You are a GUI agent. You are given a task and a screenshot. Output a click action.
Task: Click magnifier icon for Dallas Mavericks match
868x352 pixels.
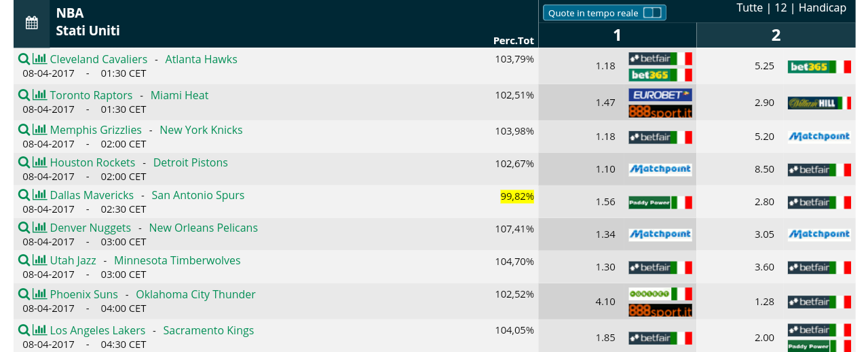coord(24,195)
